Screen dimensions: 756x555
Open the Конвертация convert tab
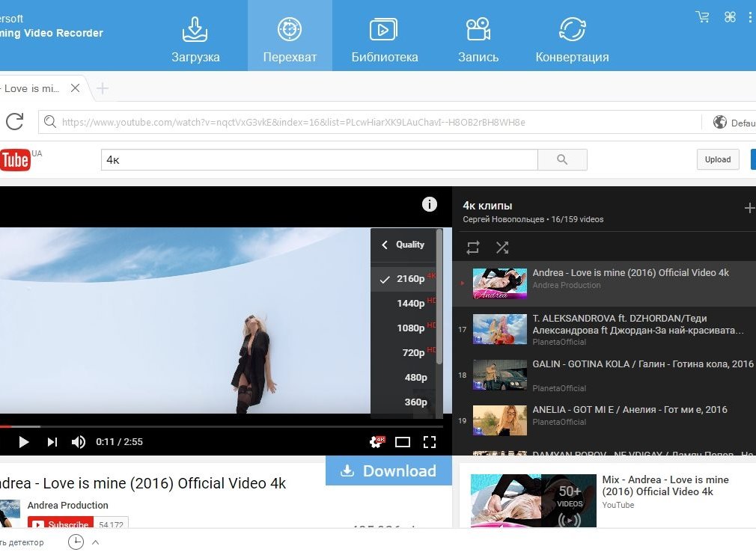(572, 40)
